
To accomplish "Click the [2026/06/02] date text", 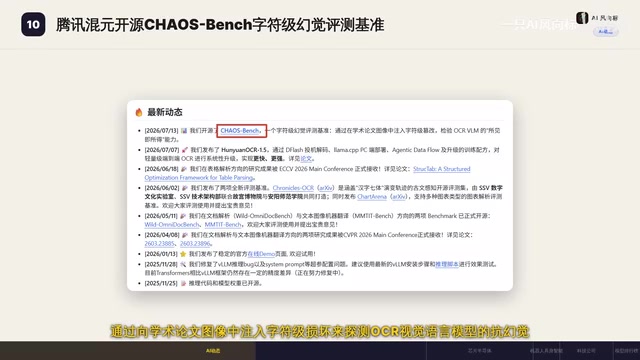I will (162, 188).
